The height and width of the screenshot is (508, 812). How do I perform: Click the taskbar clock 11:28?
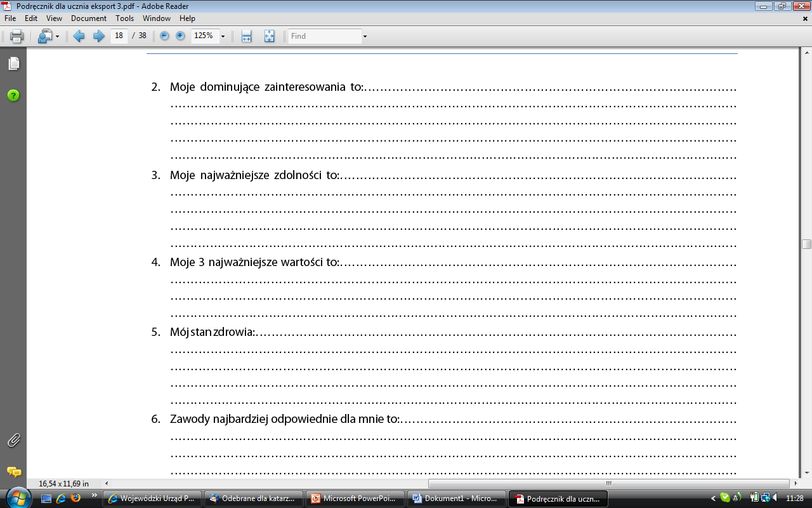pyautogui.click(x=795, y=498)
